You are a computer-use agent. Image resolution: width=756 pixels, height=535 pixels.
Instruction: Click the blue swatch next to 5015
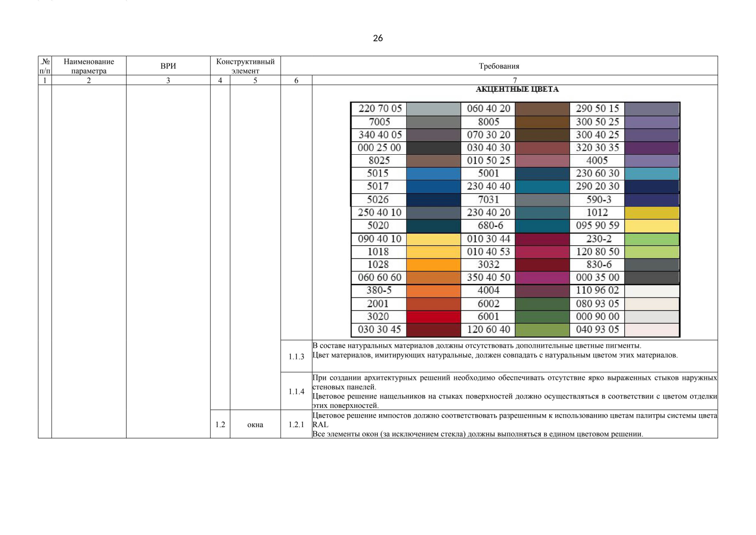(x=433, y=173)
